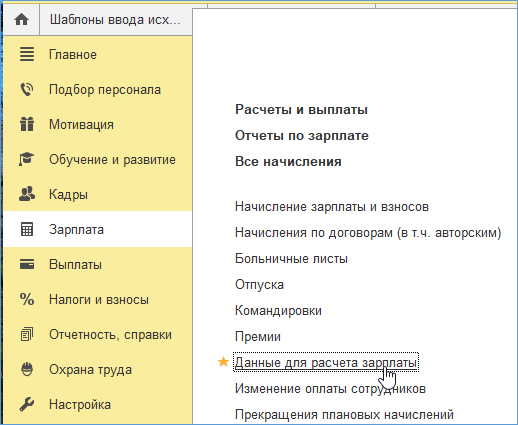Open the home page icon

pyautogui.click(x=21, y=20)
